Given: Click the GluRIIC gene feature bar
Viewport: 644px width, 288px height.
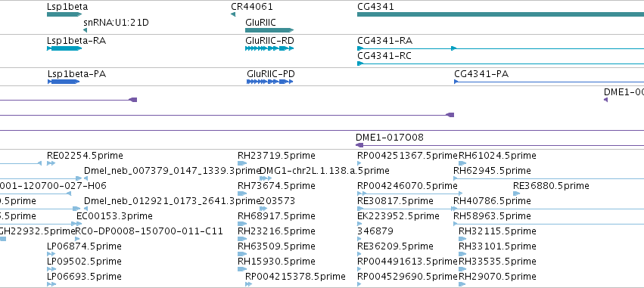Looking at the screenshot, I should pyautogui.click(x=269, y=30).
